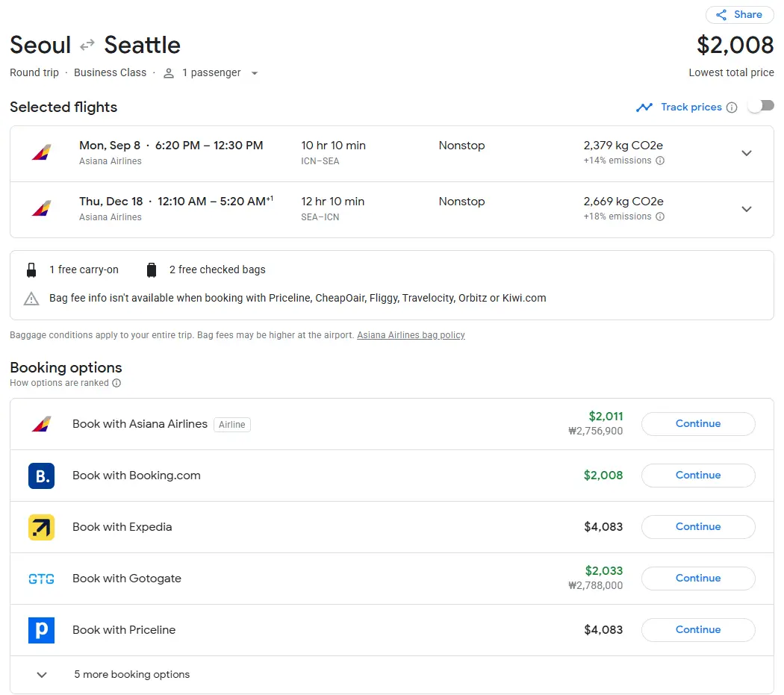
Task: Toggle the Track prices switch
Action: click(761, 106)
